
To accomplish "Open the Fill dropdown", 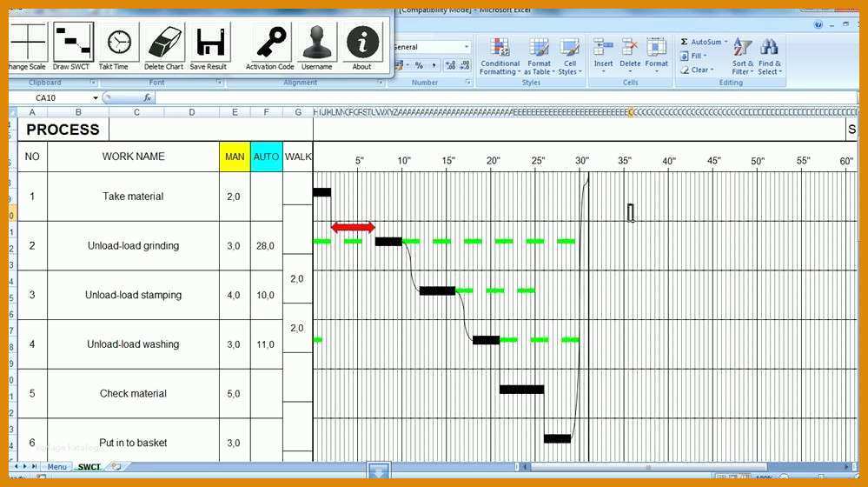I will (x=693, y=56).
